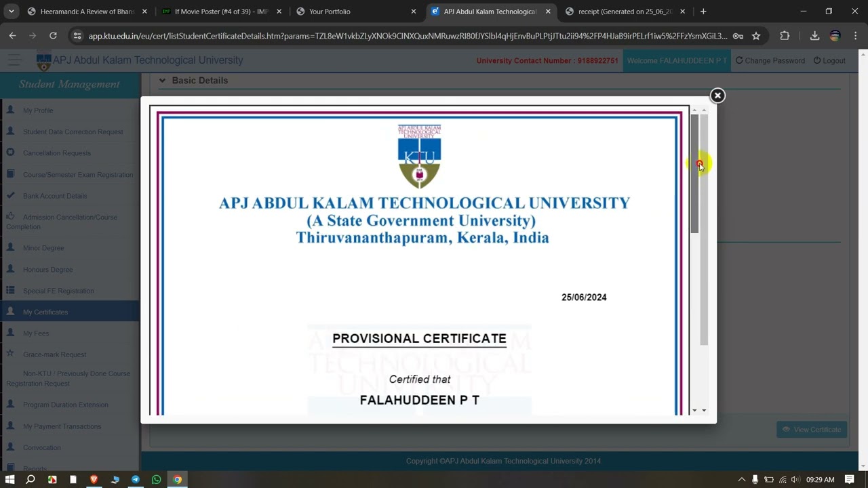Click the certificate scrollbar down arrow
The height and width of the screenshot is (488, 868).
(694, 410)
